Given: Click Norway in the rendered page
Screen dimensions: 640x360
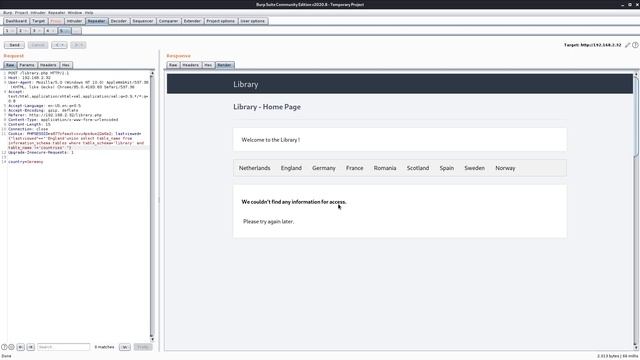Looking at the screenshot, I should click(505, 168).
